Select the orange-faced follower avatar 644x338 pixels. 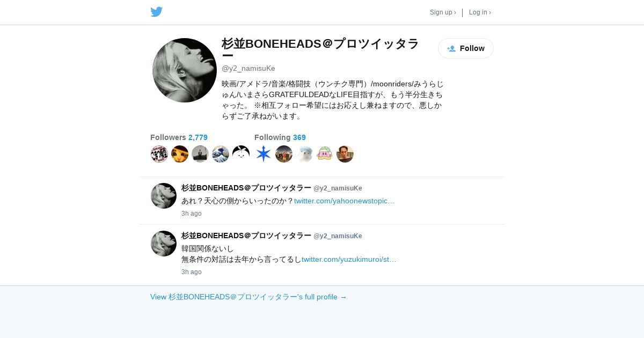pos(180,154)
